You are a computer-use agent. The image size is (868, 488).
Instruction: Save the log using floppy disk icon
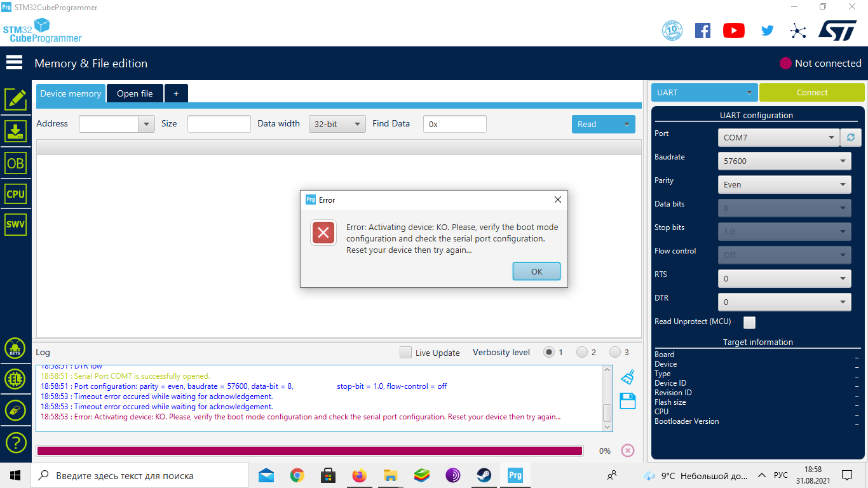point(627,401)
